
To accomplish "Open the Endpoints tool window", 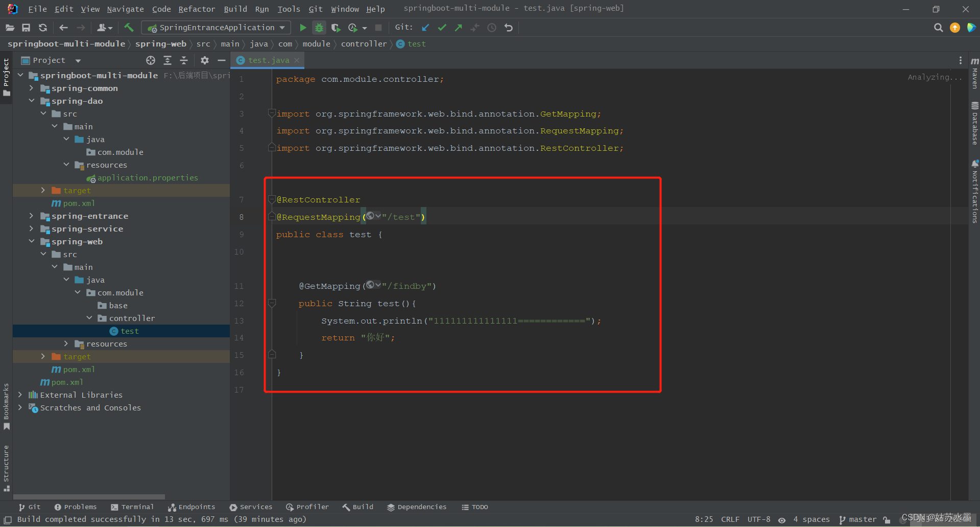I will click(x=192, y=507).
